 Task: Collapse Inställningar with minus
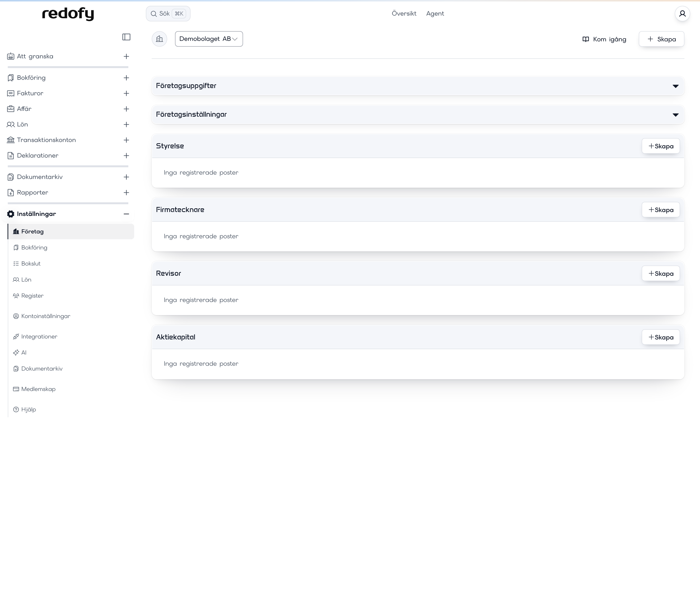126,214
